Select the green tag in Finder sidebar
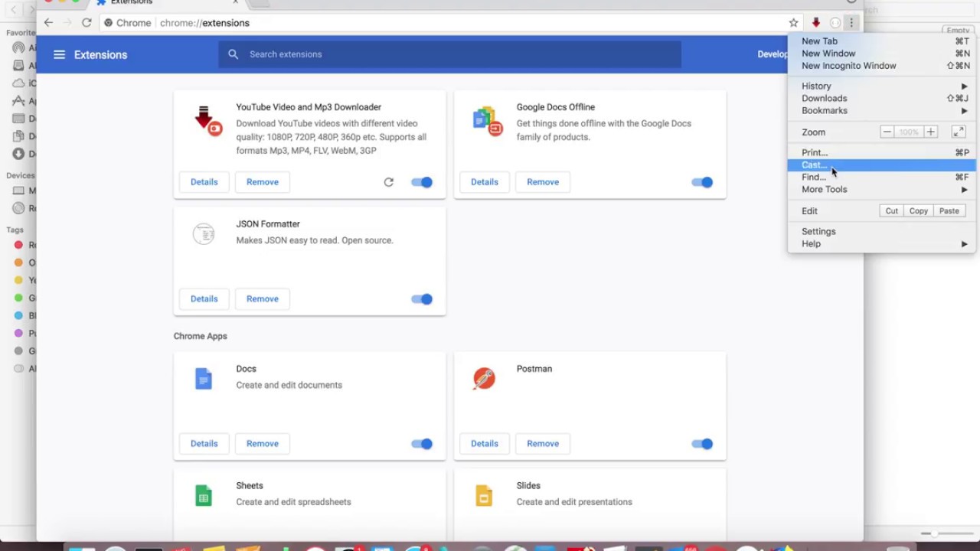 [x=19, y=298]
